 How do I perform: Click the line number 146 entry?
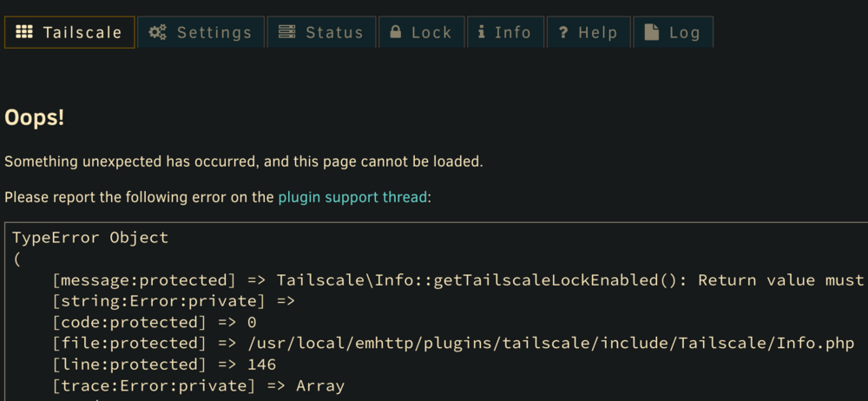(164, 365)
